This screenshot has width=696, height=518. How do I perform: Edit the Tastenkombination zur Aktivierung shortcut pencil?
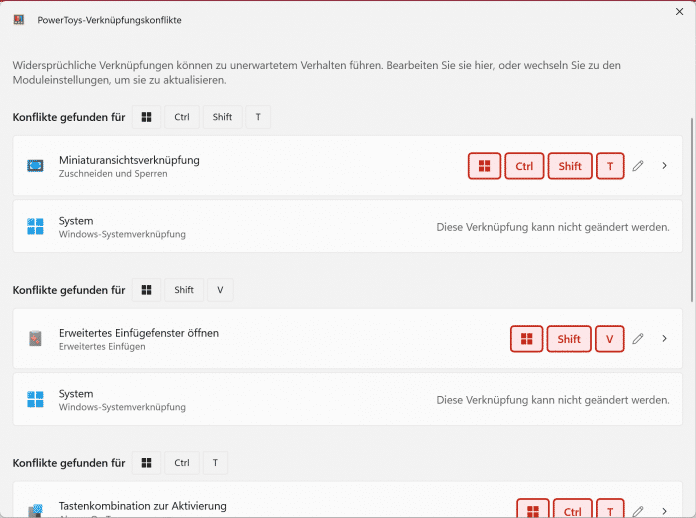click(x=638, y=511)
